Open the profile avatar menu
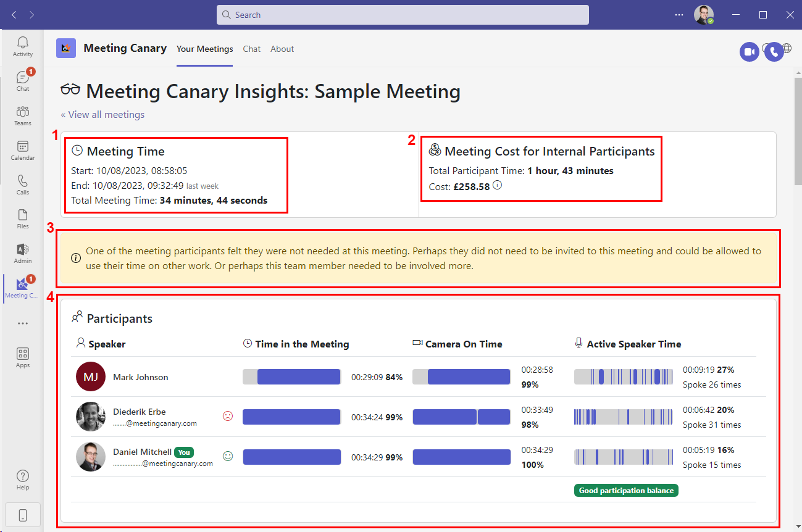 (703, 15)
